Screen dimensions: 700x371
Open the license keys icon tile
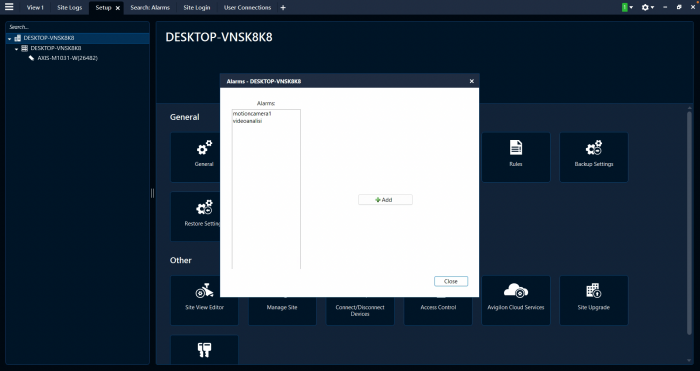tap(204, 350)
